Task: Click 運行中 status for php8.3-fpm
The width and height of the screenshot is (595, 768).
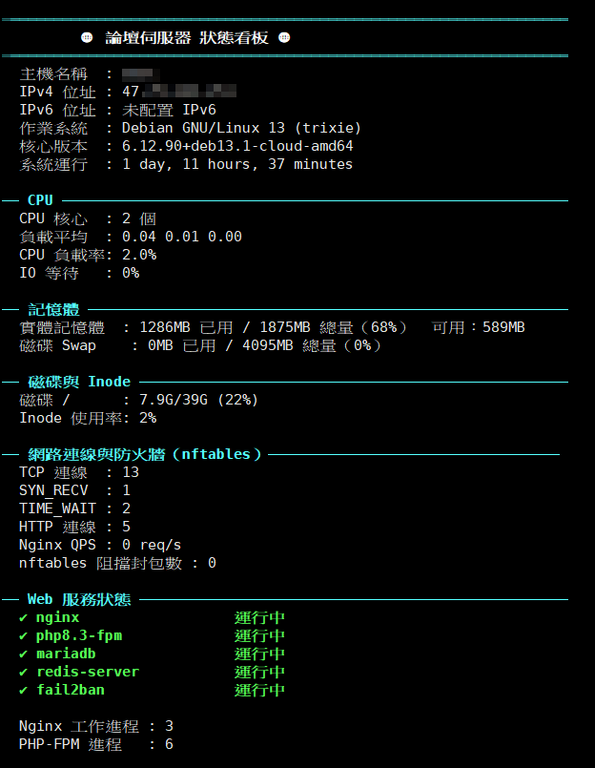Action: click(x=260, y=636)
